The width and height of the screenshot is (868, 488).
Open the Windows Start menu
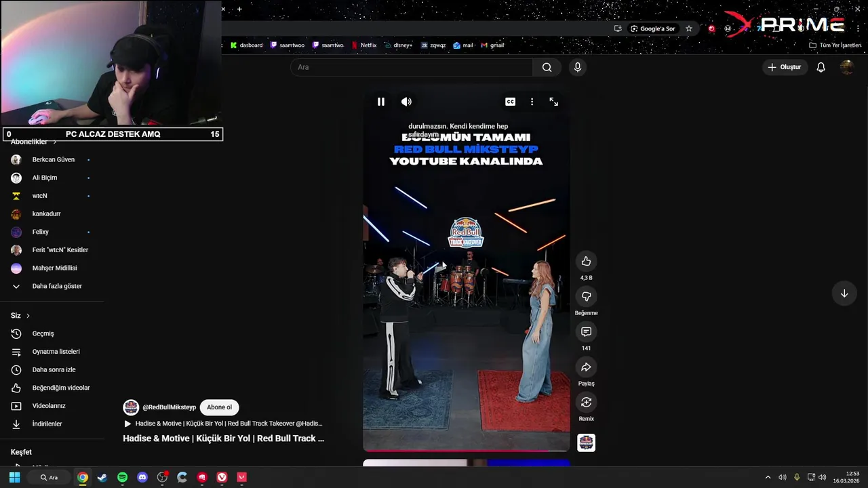coord(14,477)
